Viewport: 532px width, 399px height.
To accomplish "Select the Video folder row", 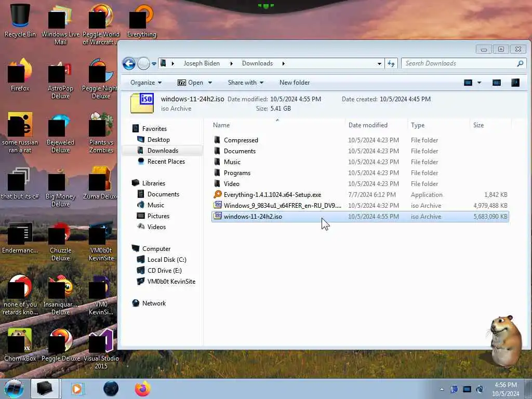I will click(x=360, y=183).
